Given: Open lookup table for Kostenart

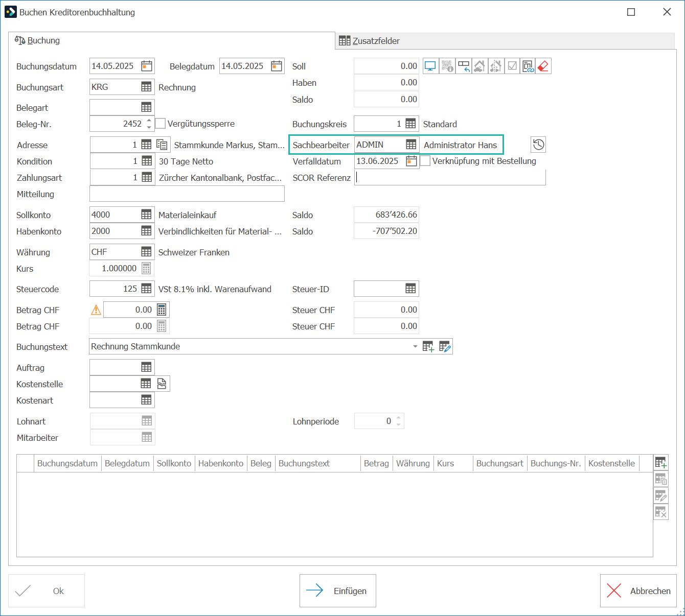Looking at the screenshot, I should (146, 400).
